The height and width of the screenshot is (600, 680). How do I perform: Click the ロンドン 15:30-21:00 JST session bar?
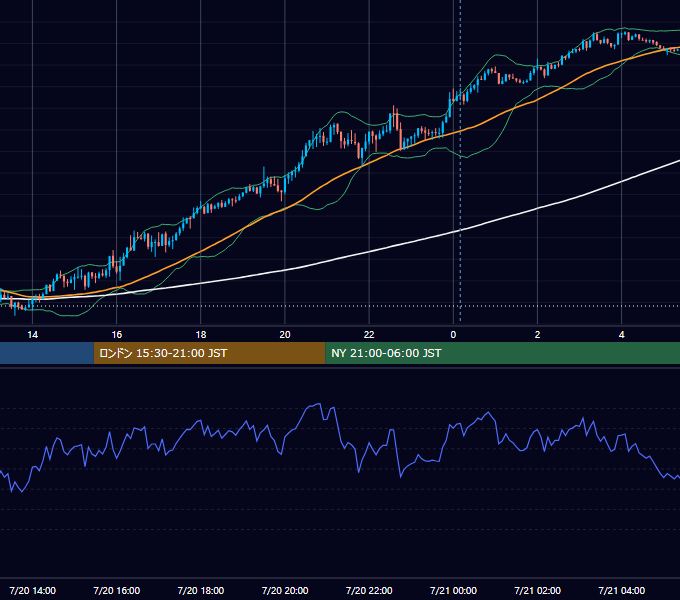(209, 353)
